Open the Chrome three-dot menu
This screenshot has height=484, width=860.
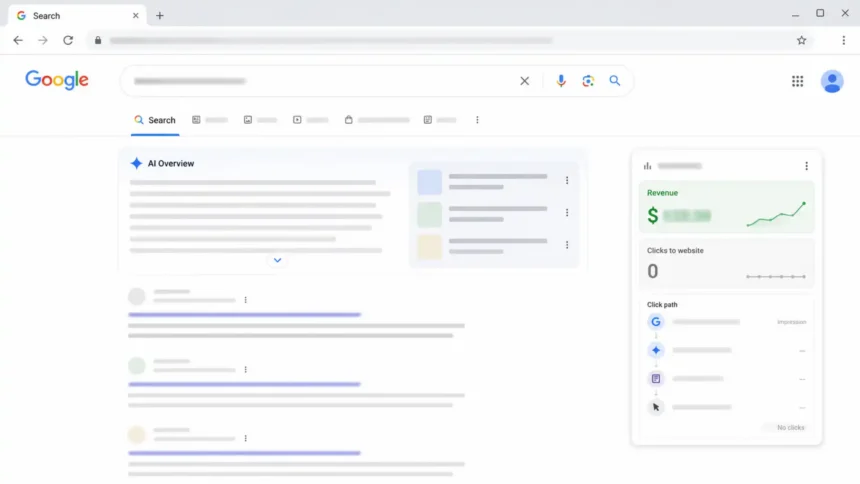pos(844,40)
